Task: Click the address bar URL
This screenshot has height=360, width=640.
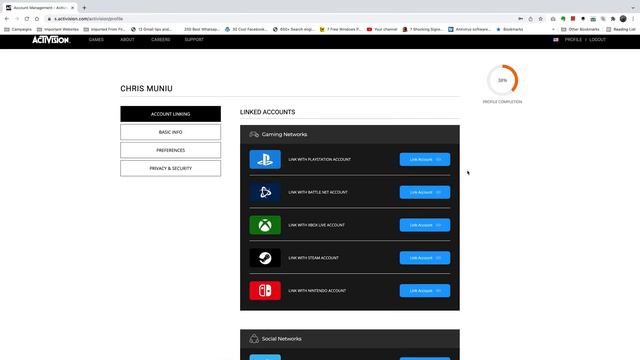Action: 88,19
